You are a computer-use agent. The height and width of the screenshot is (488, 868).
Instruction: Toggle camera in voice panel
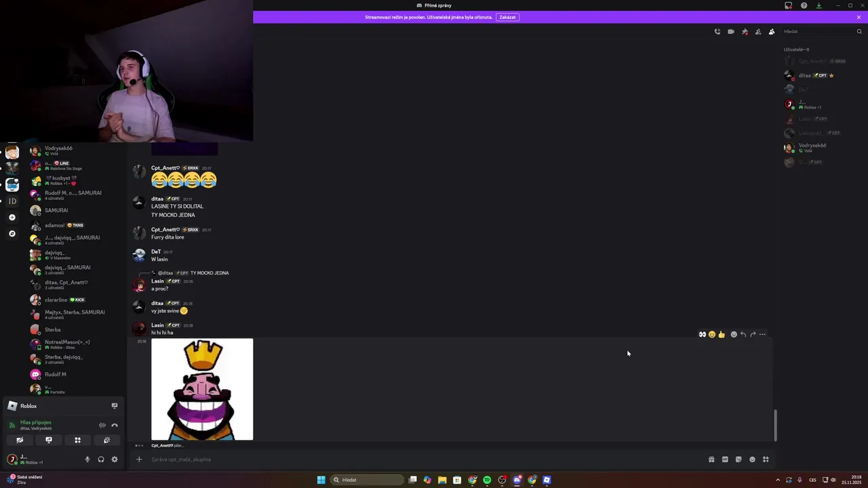(x=20, y=440)
